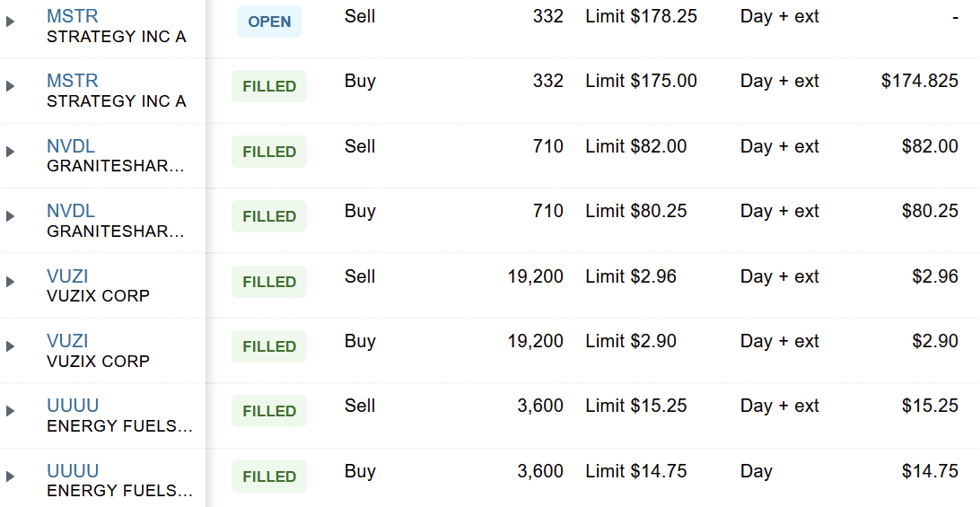
Task: Expand the UUUU buy order row
Action: [x=10, y=476]
